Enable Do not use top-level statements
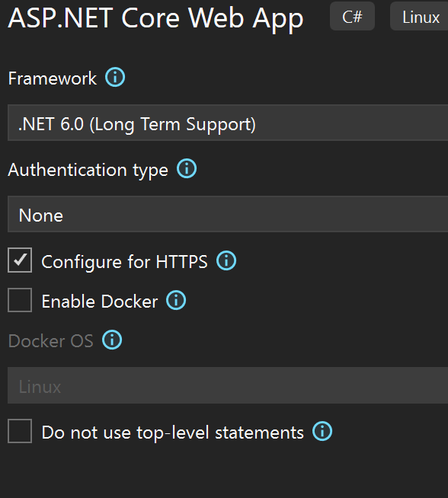448x498 pixels. click(20, 431)
